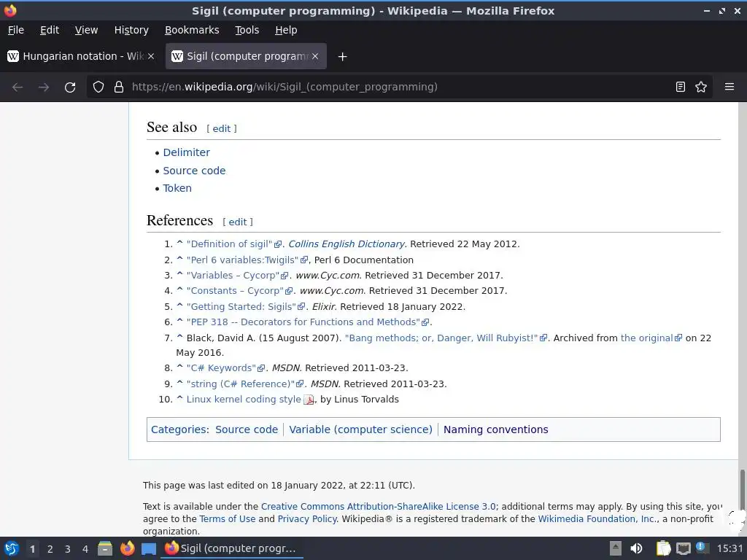Follow the Collins English Dictionary link
This screenshot has height=560, width=747.
[x=347, y=244]
